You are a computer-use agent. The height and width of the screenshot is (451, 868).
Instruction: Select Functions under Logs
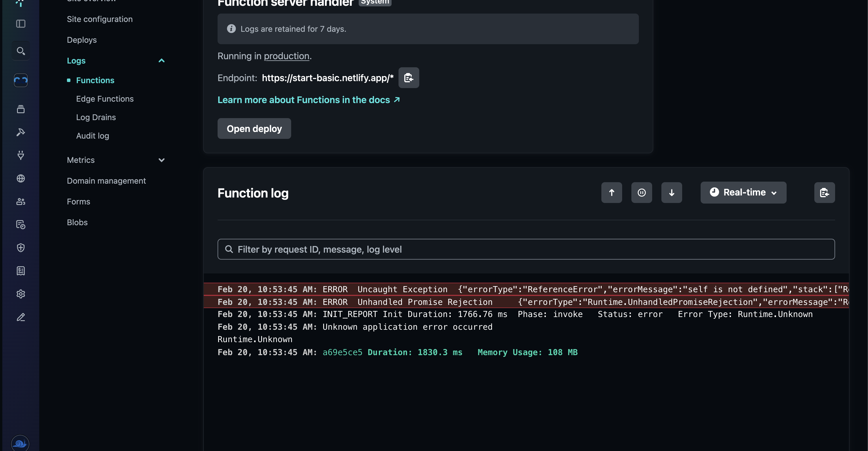coord(95,80)
